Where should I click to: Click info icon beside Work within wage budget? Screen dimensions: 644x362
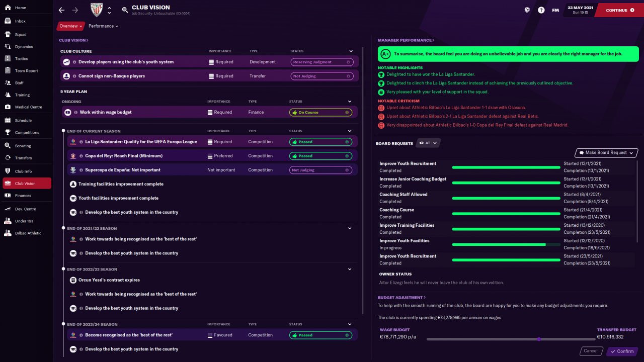click(x=75, y=113)
